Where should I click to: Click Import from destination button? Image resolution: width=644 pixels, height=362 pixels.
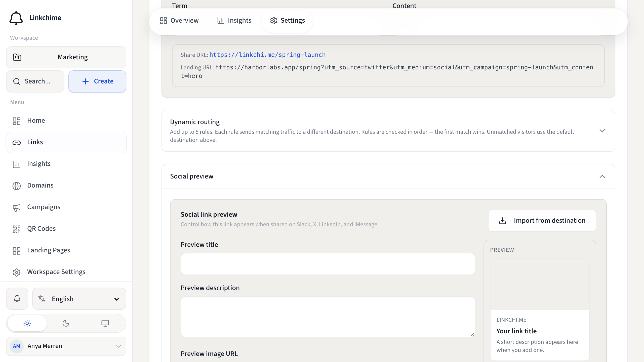point(542,221)
